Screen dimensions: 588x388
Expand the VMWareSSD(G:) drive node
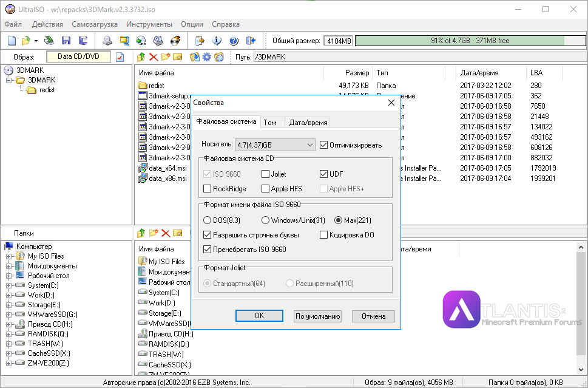(8, 315)
